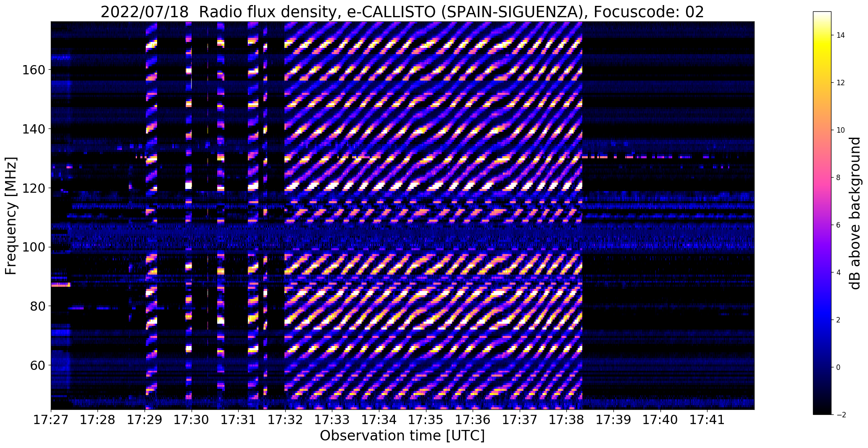The height and width of the screenshot is (448, 868).
Task: Click the 17:37 time tick label
Action: (520, 420)
